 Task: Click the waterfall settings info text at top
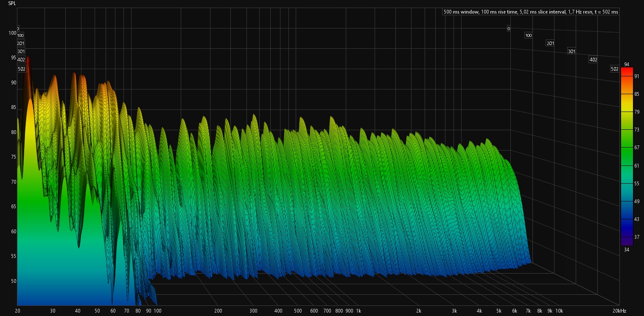click(x=530, y=12)
